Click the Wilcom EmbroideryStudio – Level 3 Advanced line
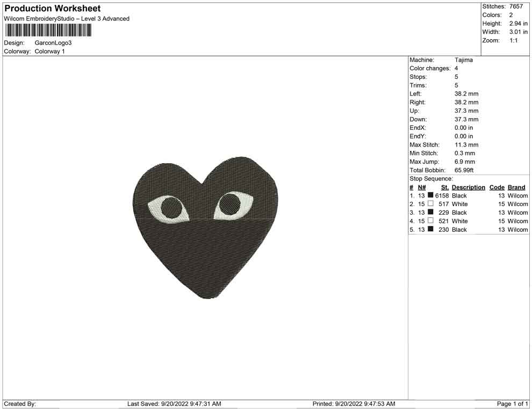The height and width of the screenshot is (409, 532). (67, 19)
